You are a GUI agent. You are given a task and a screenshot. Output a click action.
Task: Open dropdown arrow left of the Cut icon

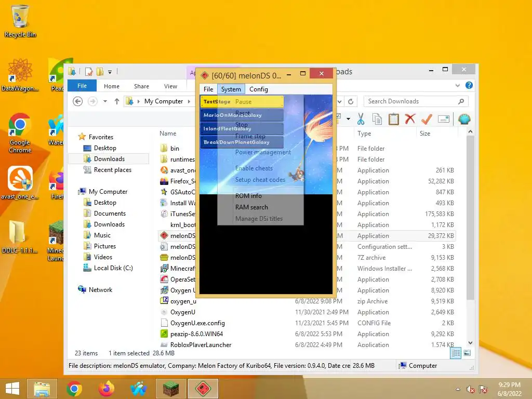click(348, 119)
